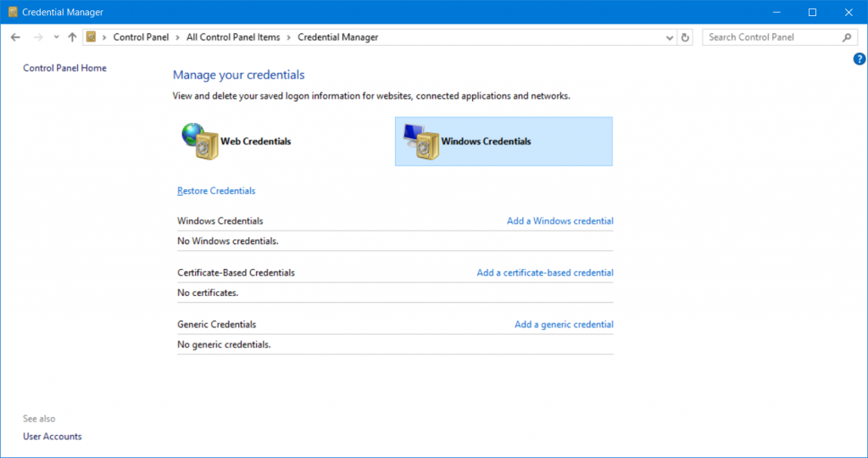Expand chevron after Control Panel breadcrumb

coord(178,37)
